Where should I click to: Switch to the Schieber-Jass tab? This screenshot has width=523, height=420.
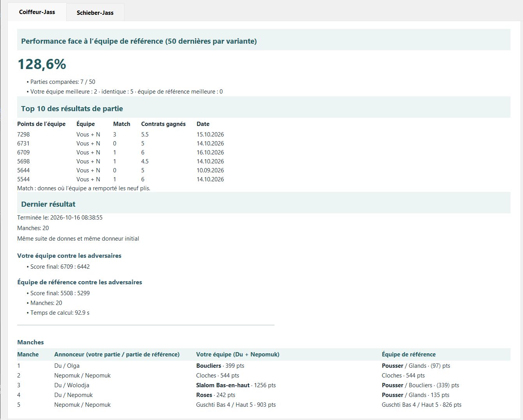pos(95,12)
